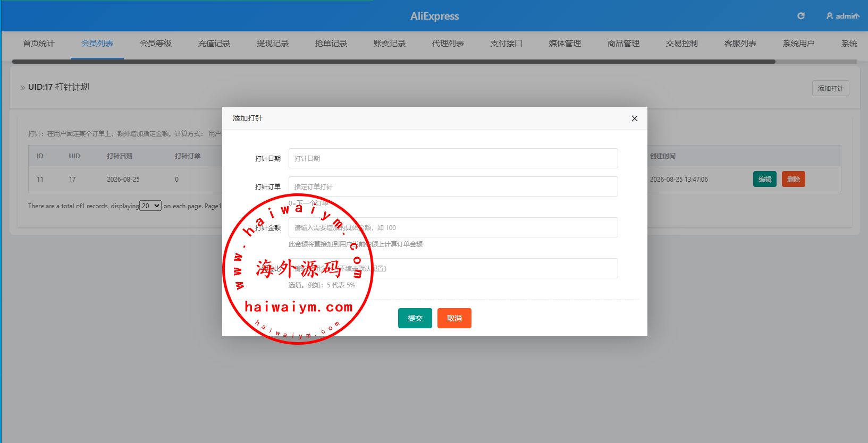Click the refresh icon in the top bar
Screen dimensions: 868x443
801,16
